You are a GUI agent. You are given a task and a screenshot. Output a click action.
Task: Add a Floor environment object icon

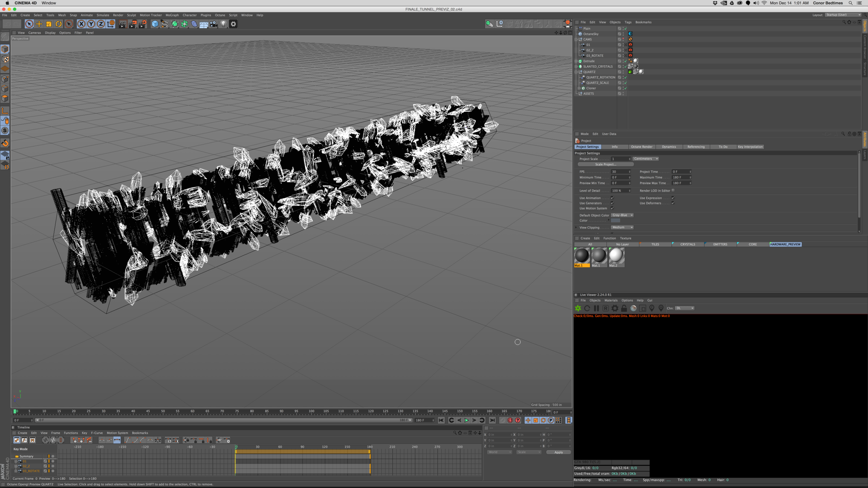click(204, 24)
